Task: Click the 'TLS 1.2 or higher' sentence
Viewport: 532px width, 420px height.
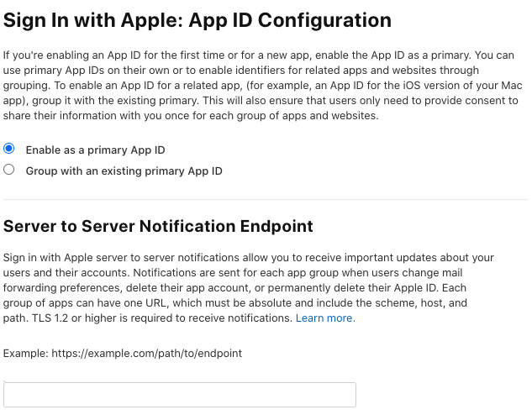Action: coord(162,318)
